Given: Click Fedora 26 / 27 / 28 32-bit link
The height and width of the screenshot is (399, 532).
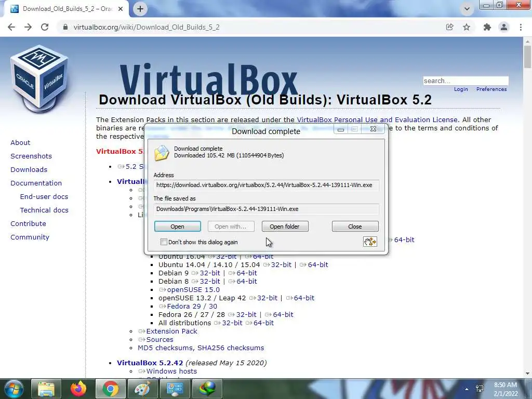Looking at the screenshot, I should [246, 314].
